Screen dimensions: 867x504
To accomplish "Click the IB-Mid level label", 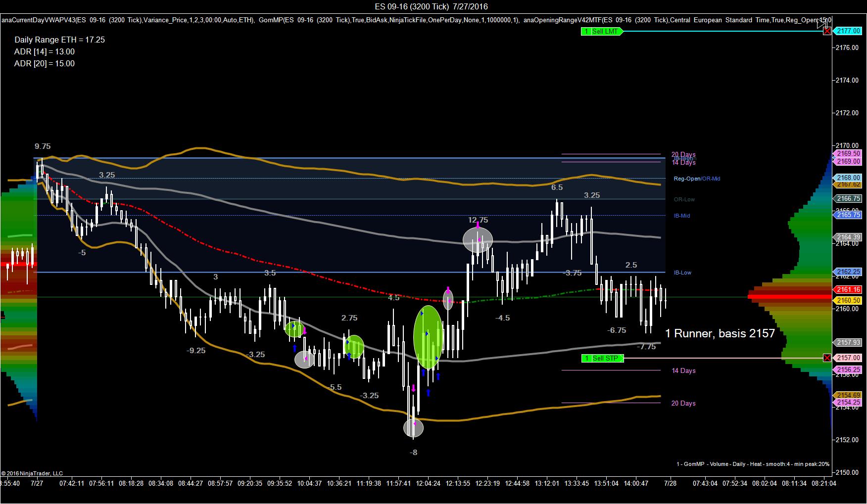I will [x=681, y=216].
